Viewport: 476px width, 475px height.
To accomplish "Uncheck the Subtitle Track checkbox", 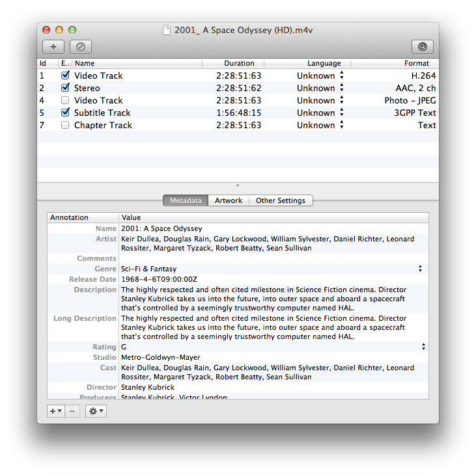I will pos(65,113).
